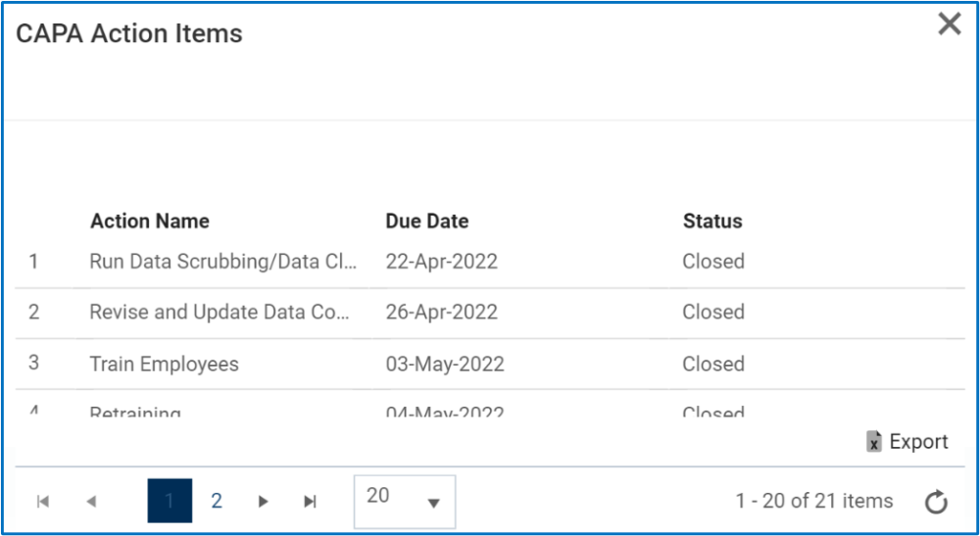Viewport: 980px width, 536px height.
Task: Sort by Due Date column header
Action: pyautogui.click(x=427, y=221)
